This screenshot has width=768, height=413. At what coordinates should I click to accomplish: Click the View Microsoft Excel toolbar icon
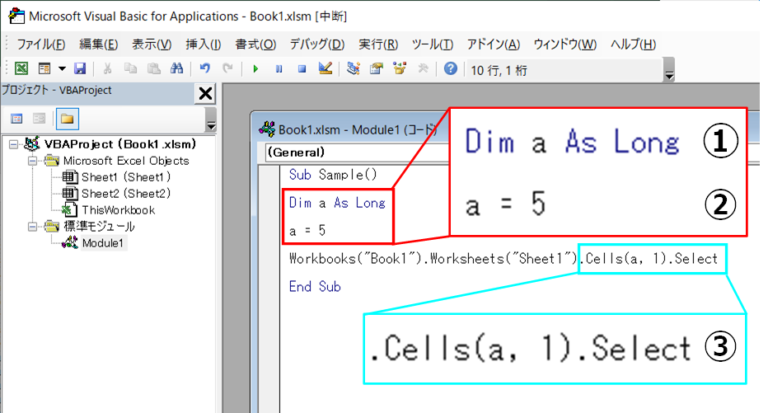coord(21,69)
